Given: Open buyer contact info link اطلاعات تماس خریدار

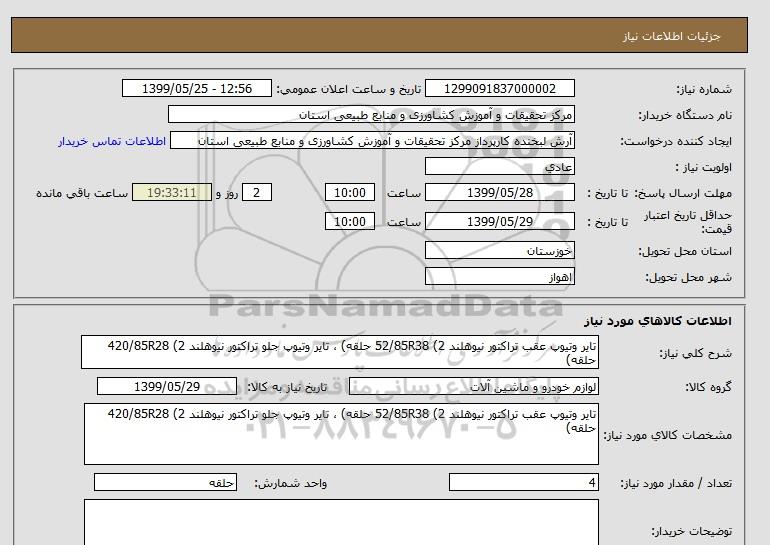Looking at the screenshot, I should [x=112, y=141].
